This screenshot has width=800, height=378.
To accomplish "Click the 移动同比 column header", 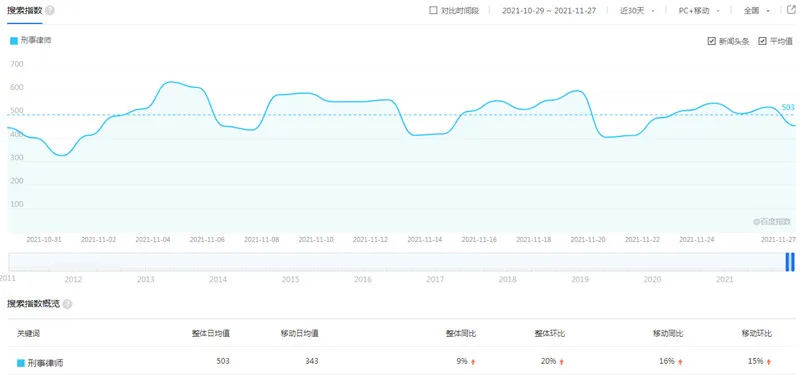I will click(x=668, y=334).
